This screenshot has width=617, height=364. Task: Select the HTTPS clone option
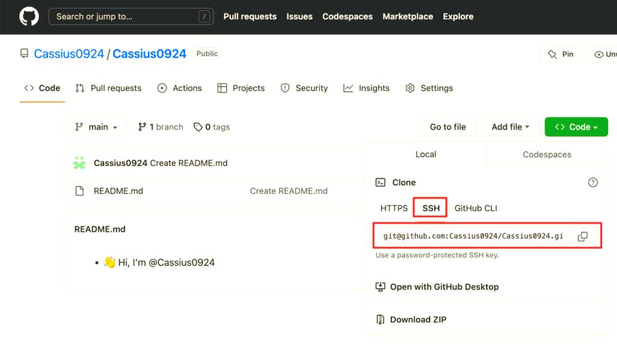(394, 208)
